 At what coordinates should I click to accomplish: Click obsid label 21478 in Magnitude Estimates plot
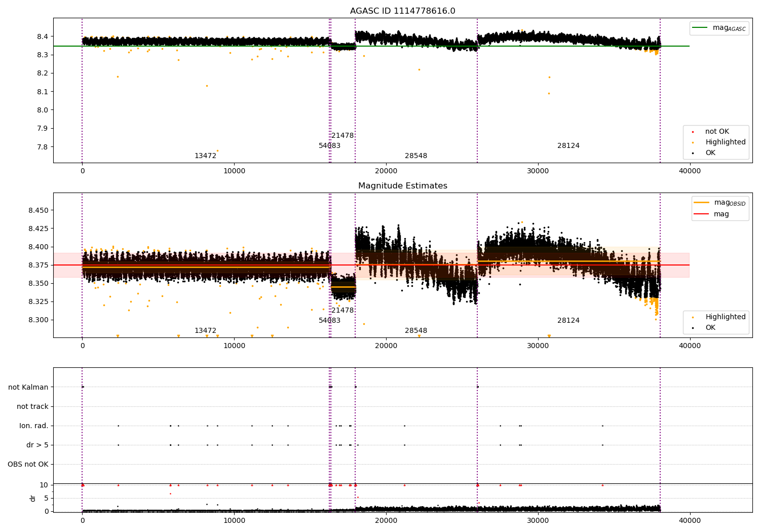point(343,311)
